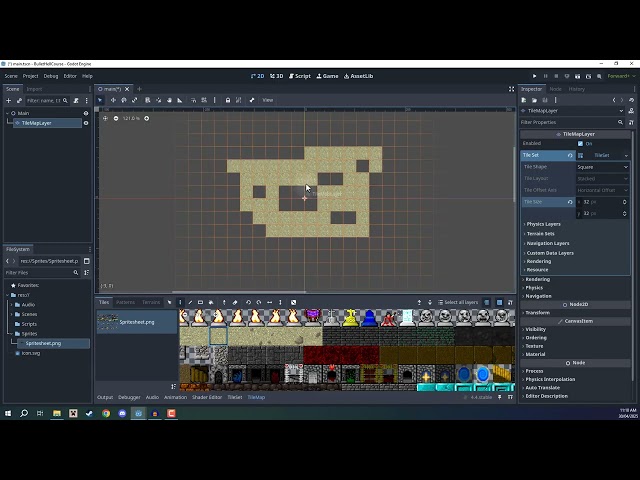Screen dimensions: 640x480
Task: Expand the Custom Data Layers section
Action: click(x=550, y=253)
